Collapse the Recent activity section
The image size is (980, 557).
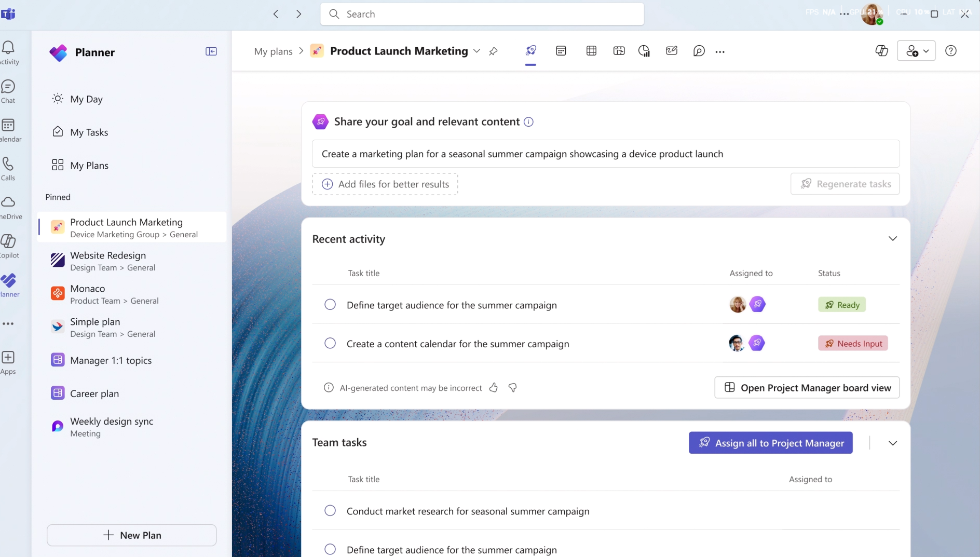(x=893, y=239)
